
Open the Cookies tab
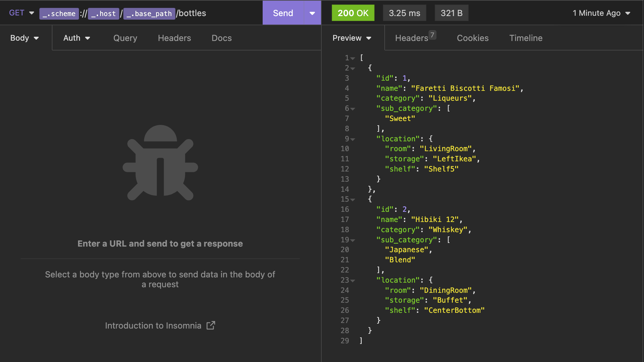(473, 38)
